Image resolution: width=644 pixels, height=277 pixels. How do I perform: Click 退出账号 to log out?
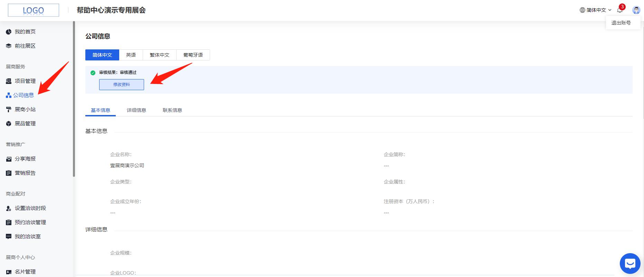(621, 23)
